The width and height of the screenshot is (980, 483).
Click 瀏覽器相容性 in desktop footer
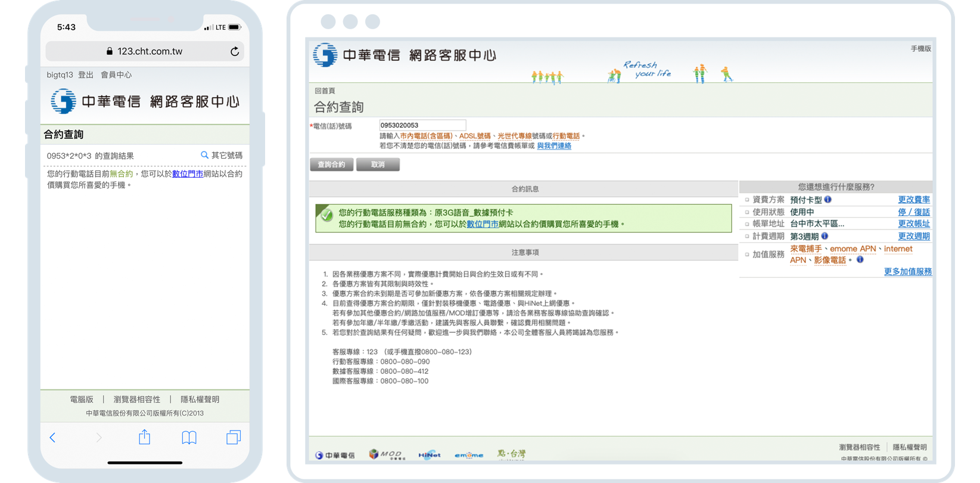click(859, 447)
